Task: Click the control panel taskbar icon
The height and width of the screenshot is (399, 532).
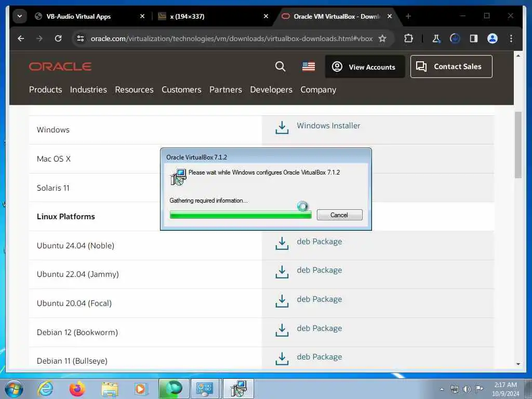Action: tap(205, 389)
